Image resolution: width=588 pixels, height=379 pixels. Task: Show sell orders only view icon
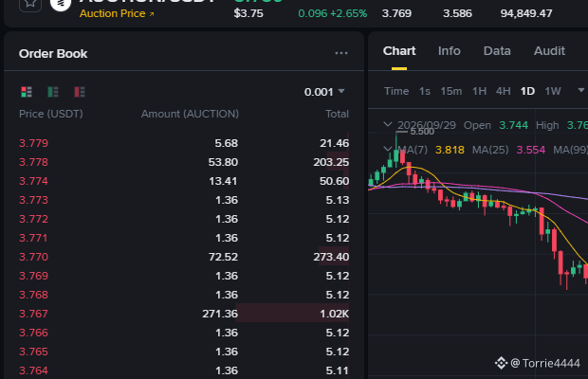[x=80, y=92]
